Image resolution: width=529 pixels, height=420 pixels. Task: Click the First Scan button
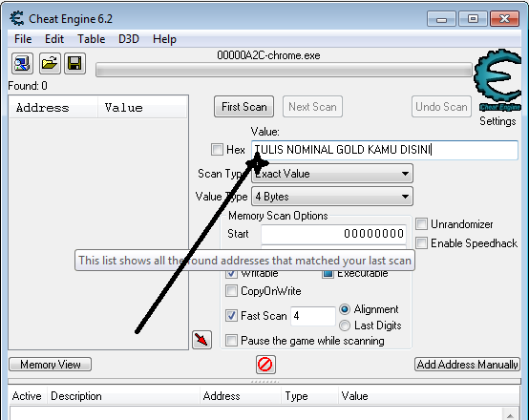(243, 107)
